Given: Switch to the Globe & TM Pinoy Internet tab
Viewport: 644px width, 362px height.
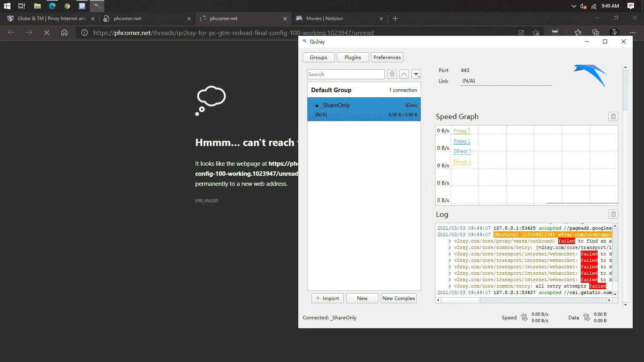Looking at the screenshot, I should pos(51,19).
